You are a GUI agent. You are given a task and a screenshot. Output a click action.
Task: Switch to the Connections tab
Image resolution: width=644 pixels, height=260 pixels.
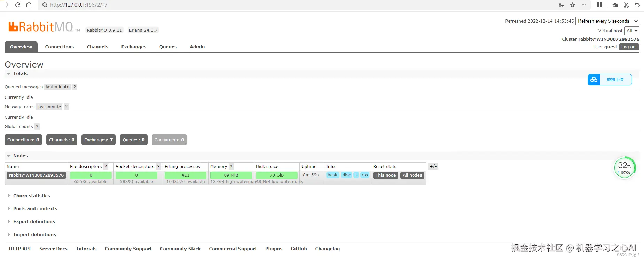pyautogui.click(x=60, y=47)
